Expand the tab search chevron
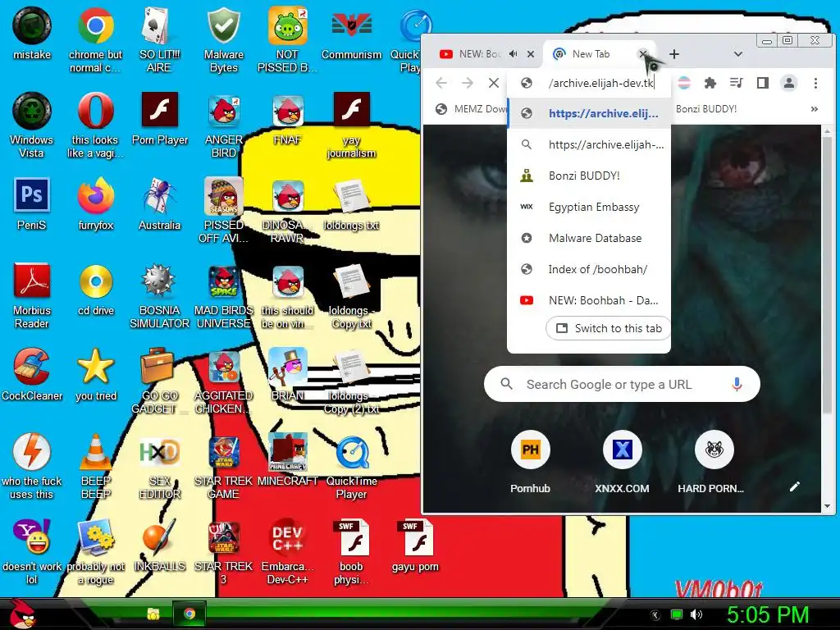840x630 pixels. click(x=737, y=53)
